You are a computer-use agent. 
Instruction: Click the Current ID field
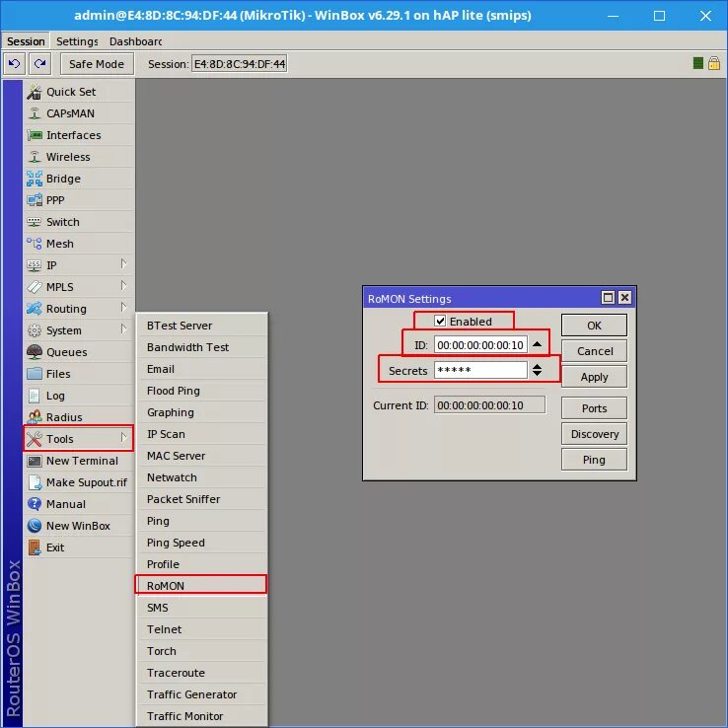point(490,404)
